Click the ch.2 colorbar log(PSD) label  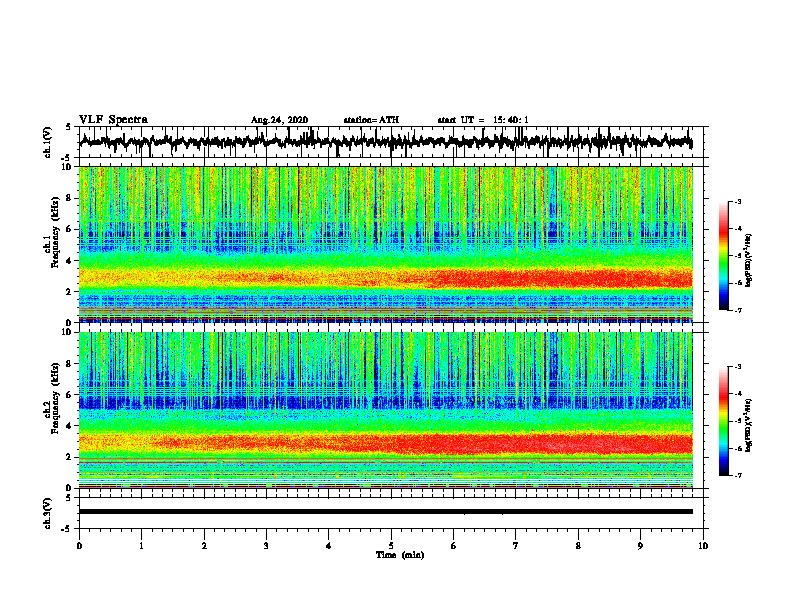pyautogui.click(x=748, y=425)
